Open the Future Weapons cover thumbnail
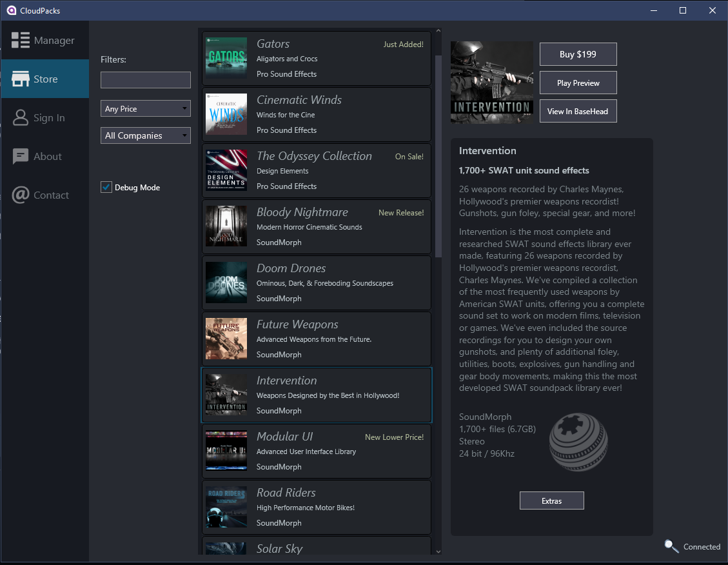The image size is (728, 565). coord(226,339)
